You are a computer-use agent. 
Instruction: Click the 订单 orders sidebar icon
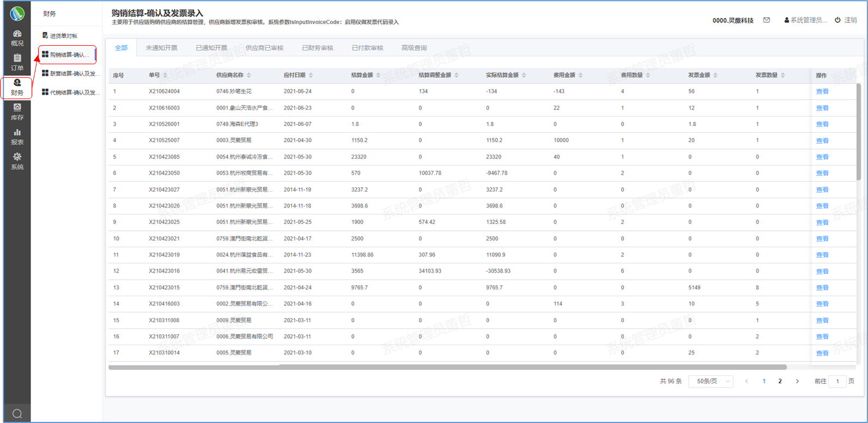click(17, 58)
